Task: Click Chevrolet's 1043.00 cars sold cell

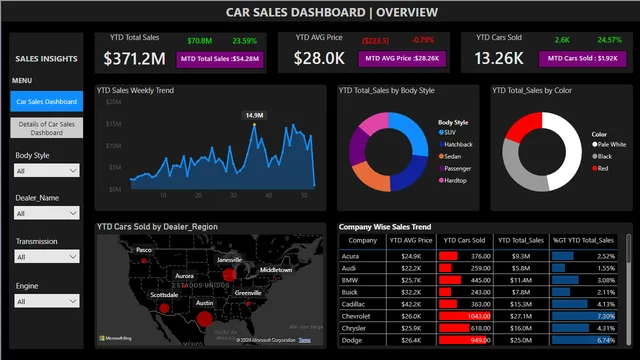Action: tap(464, 316)
